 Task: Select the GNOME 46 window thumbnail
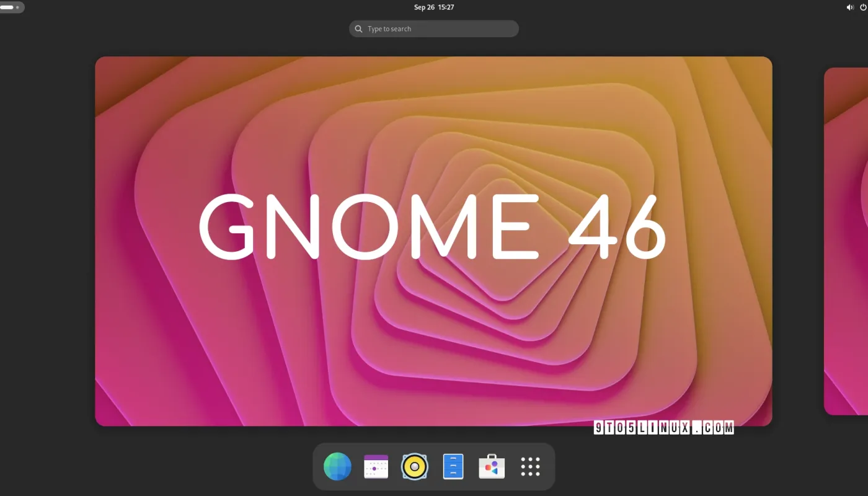(433, 241)
